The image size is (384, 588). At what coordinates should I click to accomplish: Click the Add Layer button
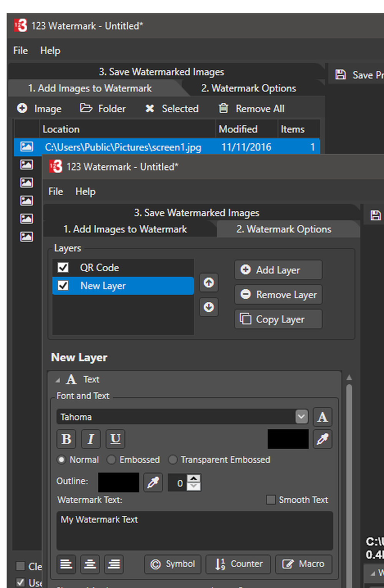pos(278,270)
